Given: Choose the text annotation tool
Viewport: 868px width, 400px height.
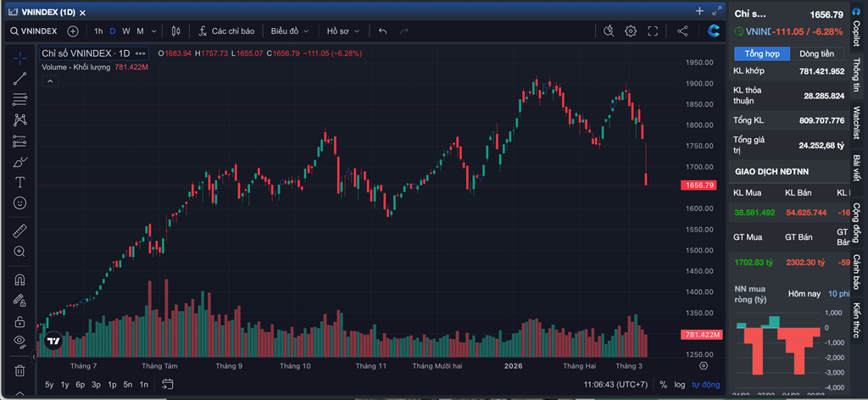Looking at the screenshot, I should (19, 182).
